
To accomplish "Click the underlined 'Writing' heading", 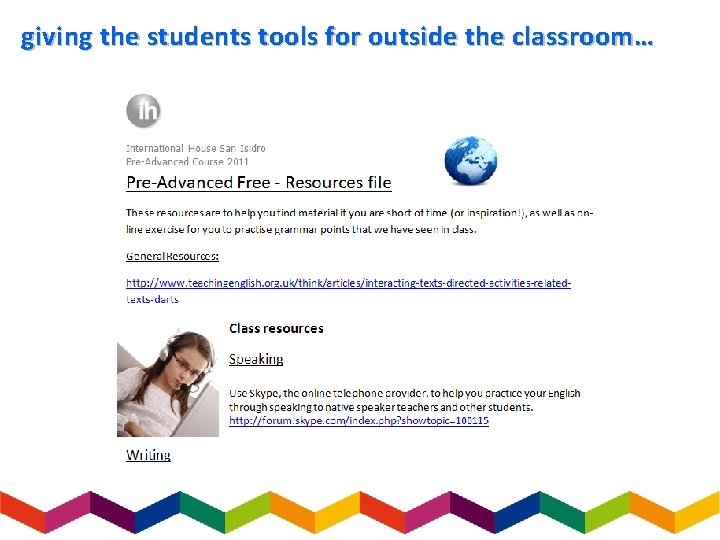I will (148, 455).
